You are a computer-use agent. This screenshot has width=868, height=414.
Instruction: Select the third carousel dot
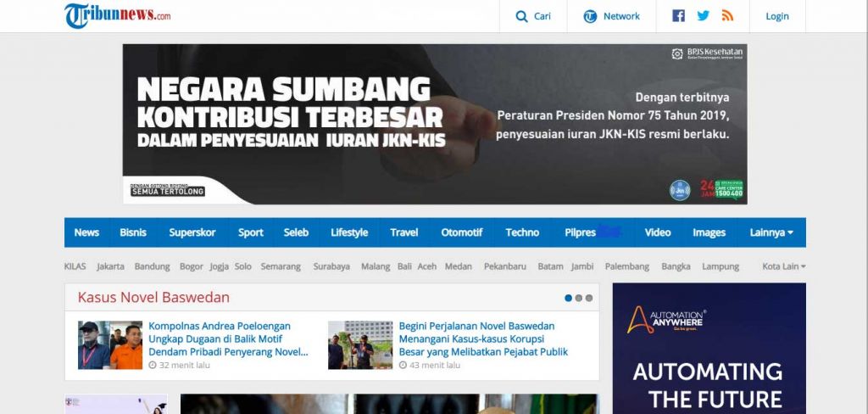[x=589, y=298]
